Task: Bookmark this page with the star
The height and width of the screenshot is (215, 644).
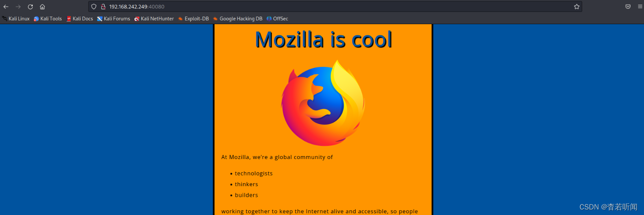Action: pos(577,7)
